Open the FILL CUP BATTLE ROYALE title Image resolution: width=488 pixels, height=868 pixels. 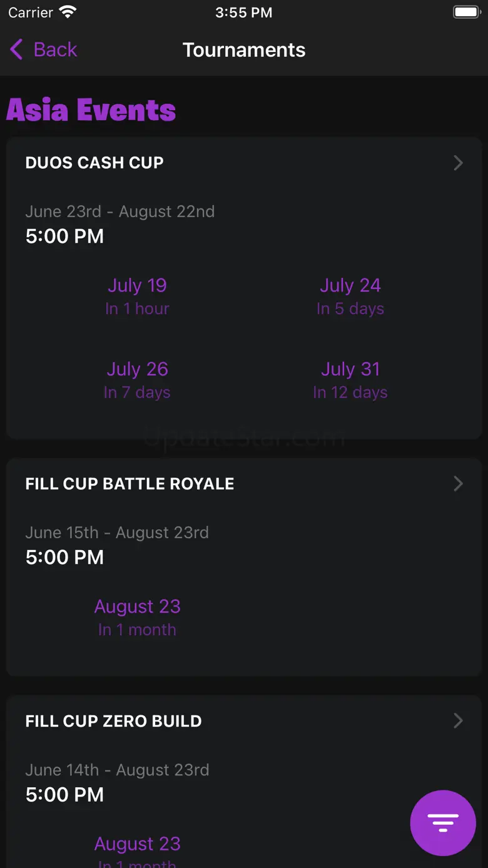pyautogui.click(x=130, y=484)
